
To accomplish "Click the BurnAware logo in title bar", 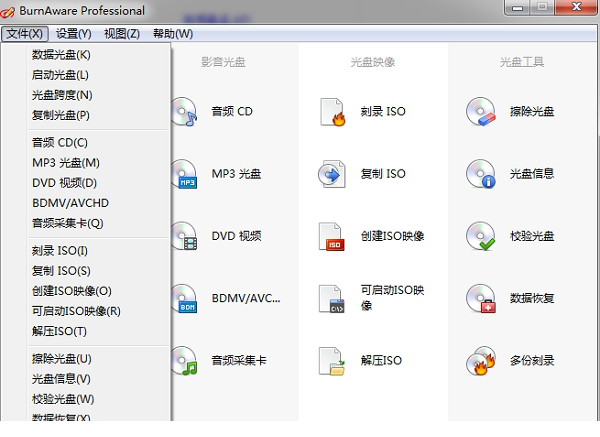I will tap(8, 12).
